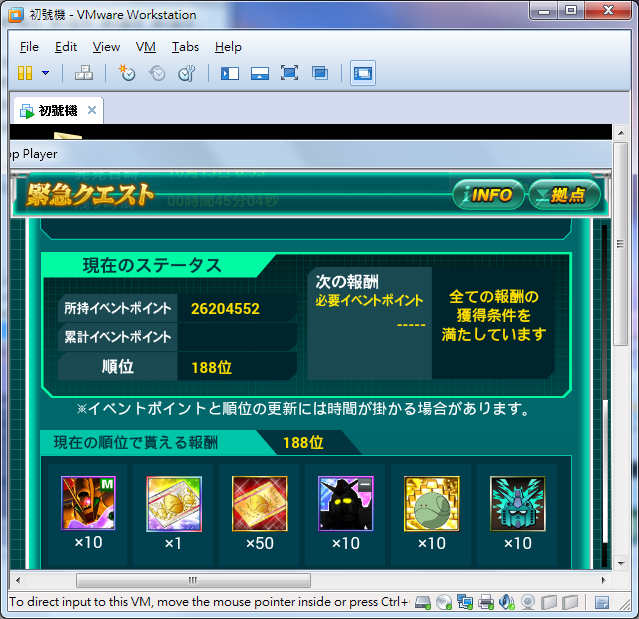Click horizontal scrollbar left arrow
This screenshot has width=639, height=619.
(x=18, y=580)
